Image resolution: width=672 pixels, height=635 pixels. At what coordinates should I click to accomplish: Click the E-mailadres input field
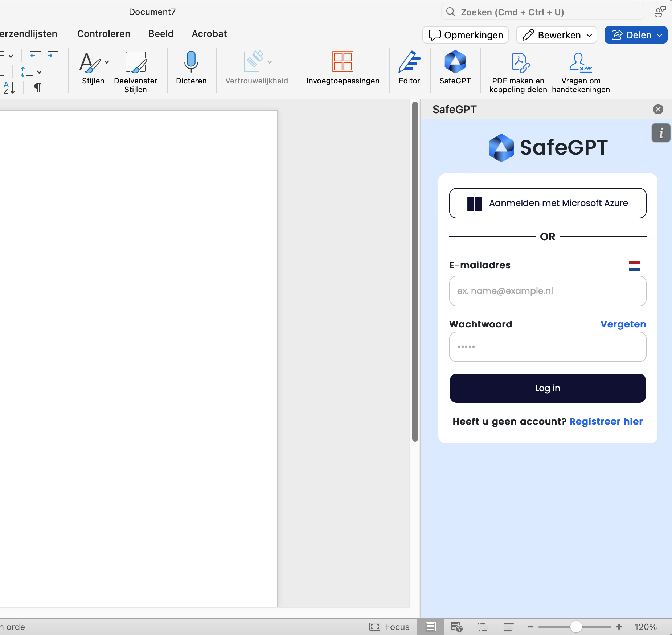[x=548, y=291]
